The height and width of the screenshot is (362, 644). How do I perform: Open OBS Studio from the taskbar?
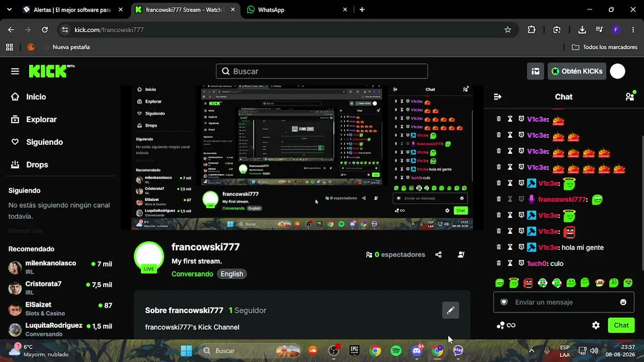click(x=334, y=351)
